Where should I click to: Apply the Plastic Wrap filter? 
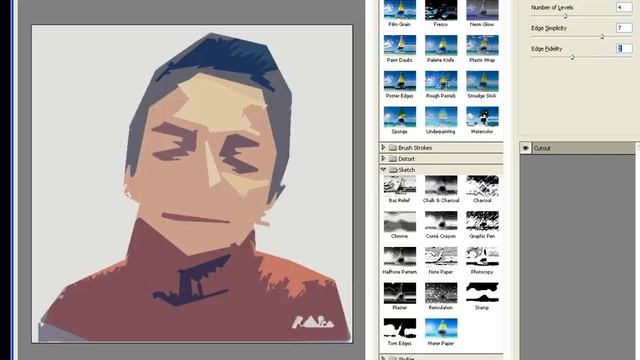point(482,45)
